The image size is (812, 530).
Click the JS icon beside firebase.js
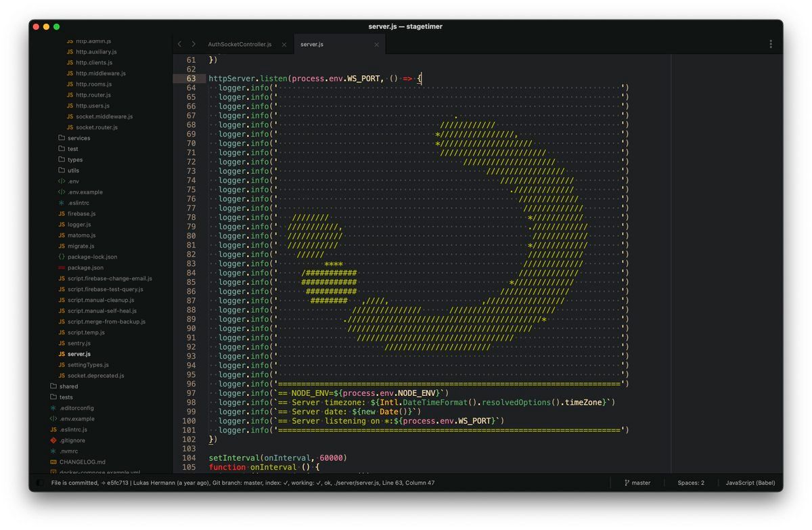[62, 214]
